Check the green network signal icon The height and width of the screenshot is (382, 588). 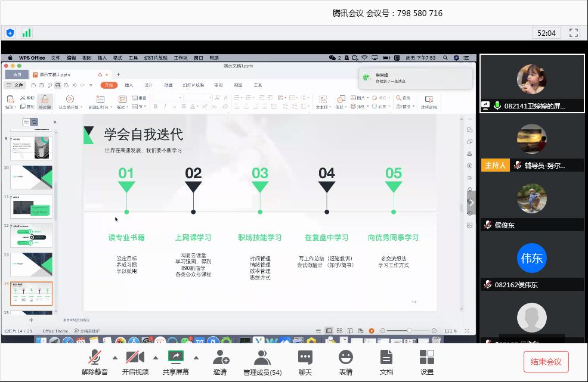coord(27,33)
